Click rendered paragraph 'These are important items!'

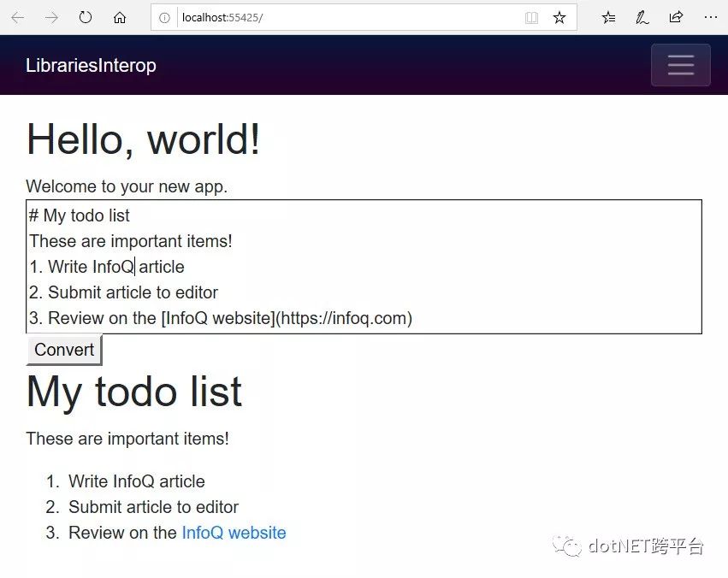click(x=127, y=439)
